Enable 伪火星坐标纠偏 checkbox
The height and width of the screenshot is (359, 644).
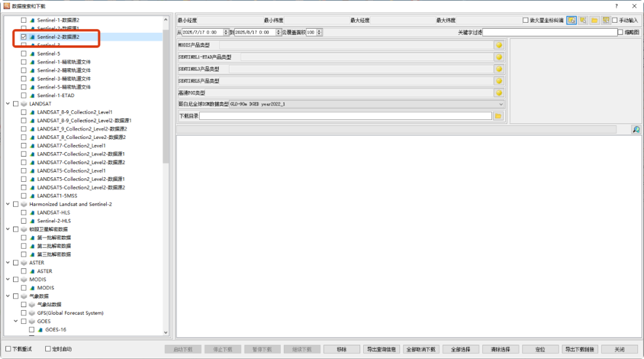525,20
